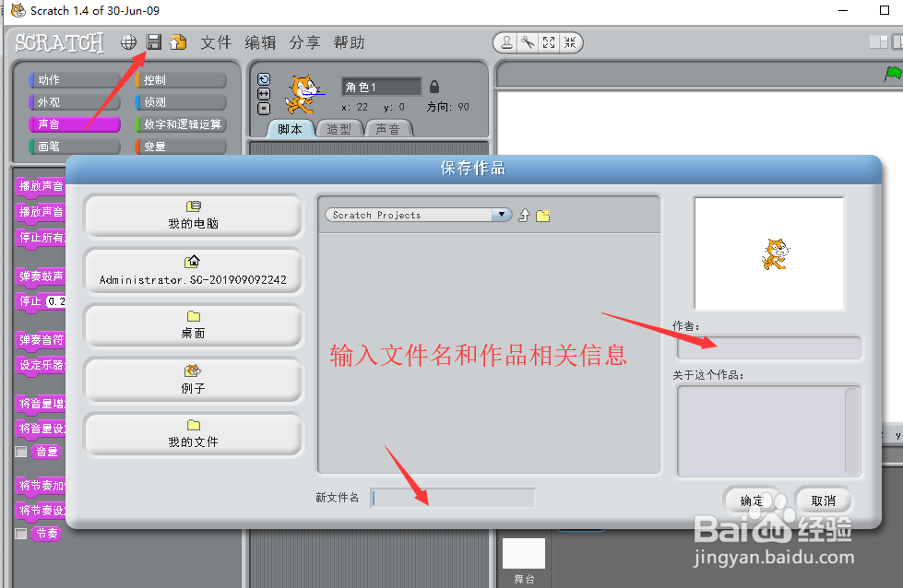Select the shrink sprite tool
The image size is (903, 588).
pos(569,42)
